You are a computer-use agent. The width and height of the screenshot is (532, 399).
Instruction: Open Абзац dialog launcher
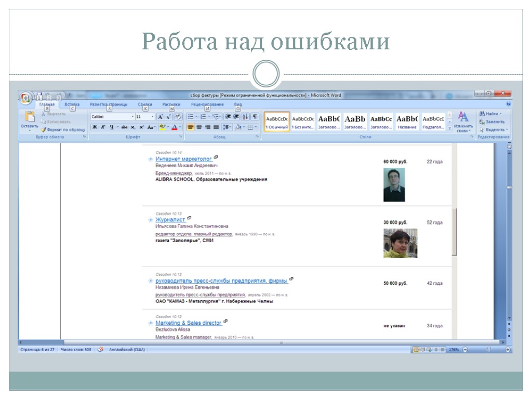[258, 137]
